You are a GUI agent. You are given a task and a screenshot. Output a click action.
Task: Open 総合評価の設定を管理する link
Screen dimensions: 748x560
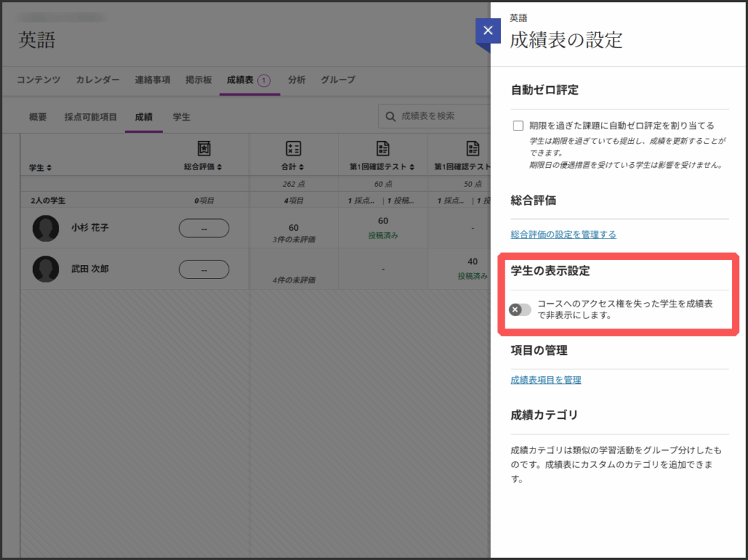coord(563,234)
